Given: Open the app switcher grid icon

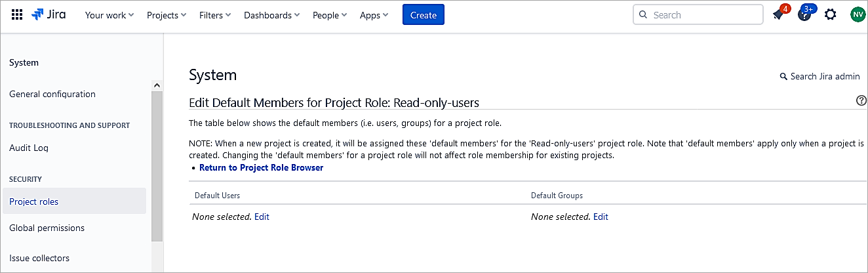Looking at the screenshot, I should 18,14.
